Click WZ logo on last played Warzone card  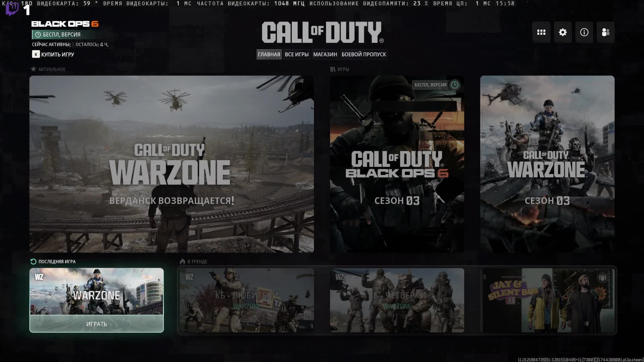39,277
